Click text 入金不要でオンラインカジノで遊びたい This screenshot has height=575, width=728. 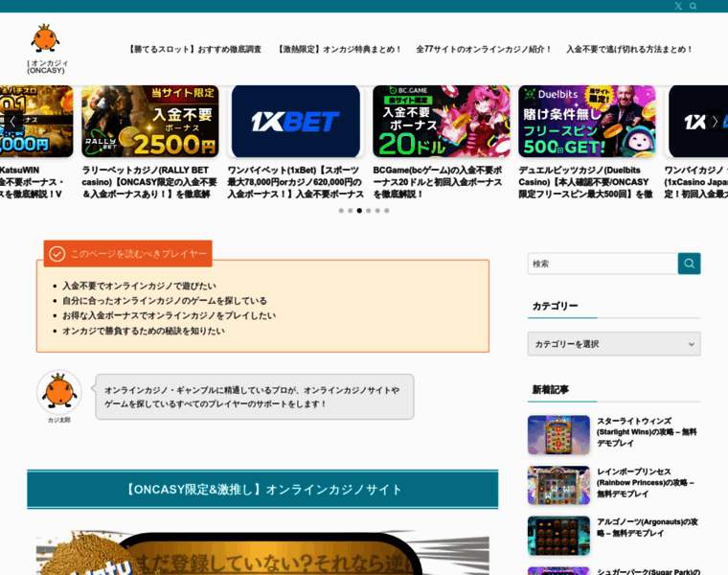click(x=139, y=286)
